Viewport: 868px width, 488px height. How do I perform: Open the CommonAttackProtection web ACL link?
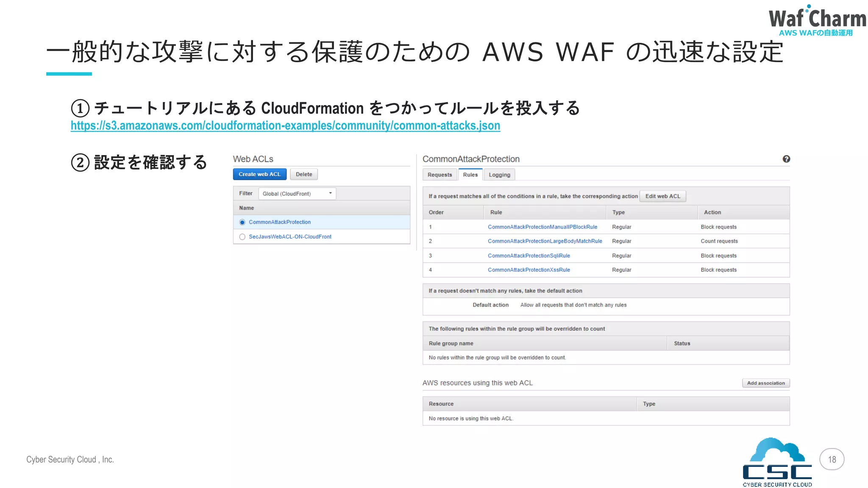(280, 222)
